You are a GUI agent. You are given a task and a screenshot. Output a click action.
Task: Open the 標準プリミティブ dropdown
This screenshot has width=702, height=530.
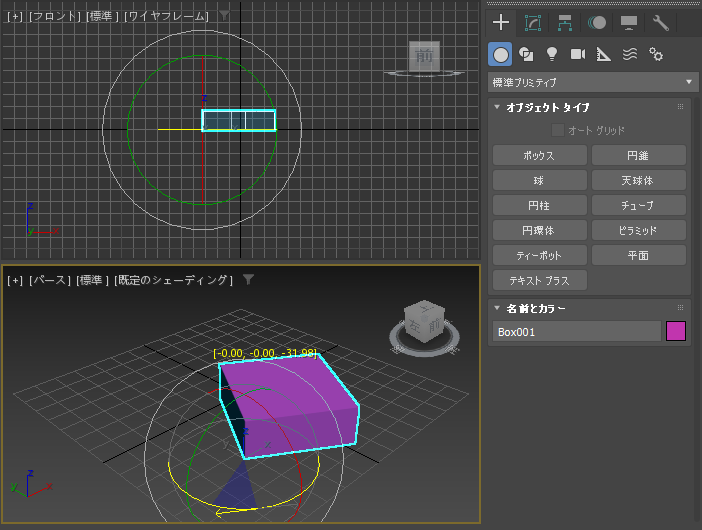[x=593, y=82]
